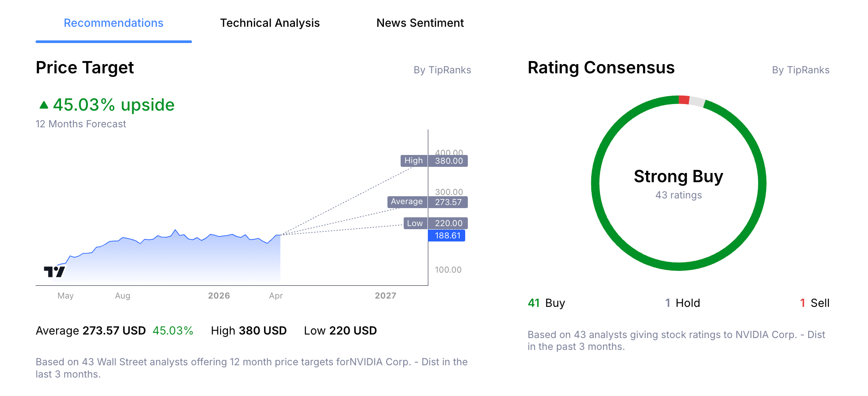Click the Apr label on the chart timeline
Screen dimensions: 868x396
276,295
